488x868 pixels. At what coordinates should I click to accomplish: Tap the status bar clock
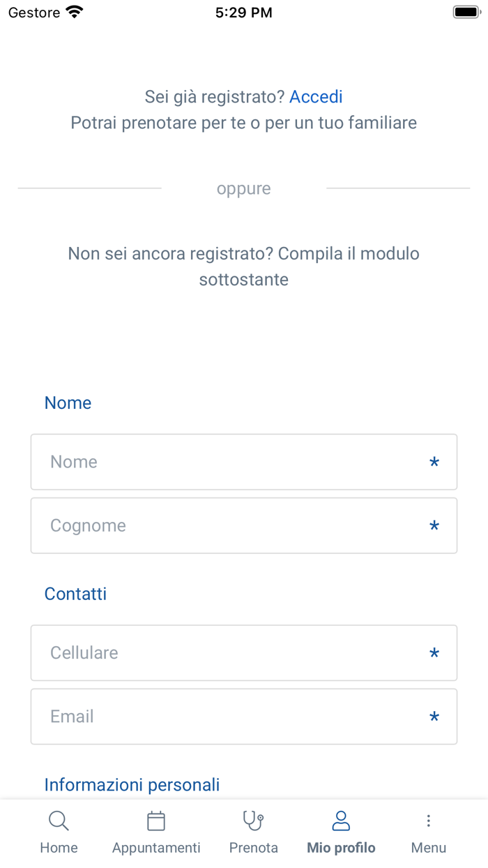(244, 13)
